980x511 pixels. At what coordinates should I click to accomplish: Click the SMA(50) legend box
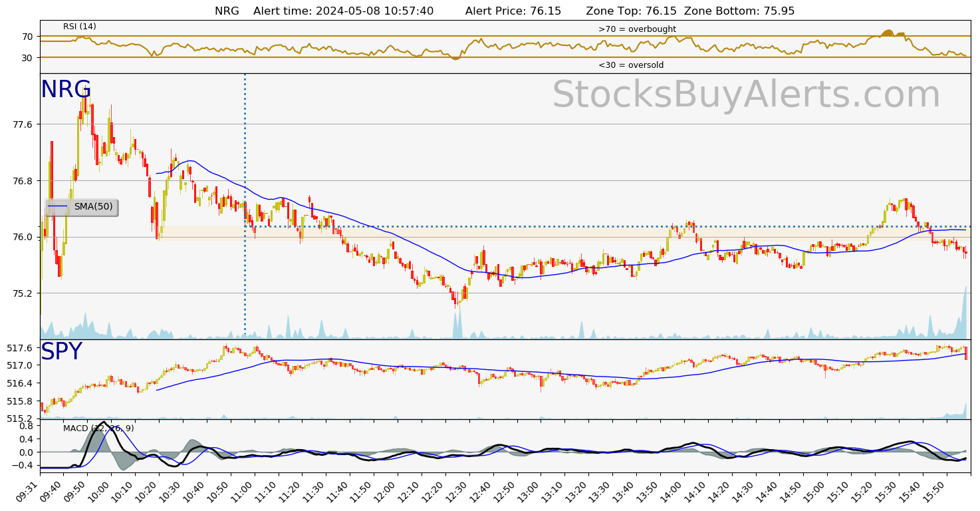82,207
